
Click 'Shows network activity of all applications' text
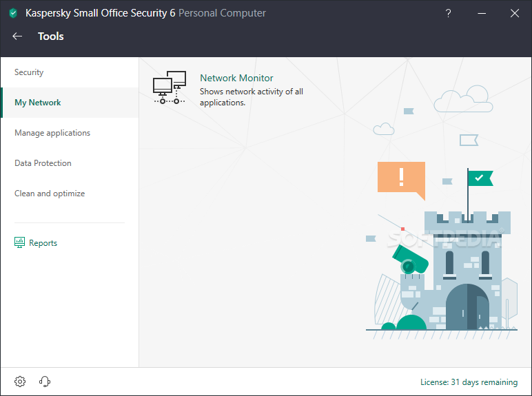pyautogui.click(x=252, y=97)
